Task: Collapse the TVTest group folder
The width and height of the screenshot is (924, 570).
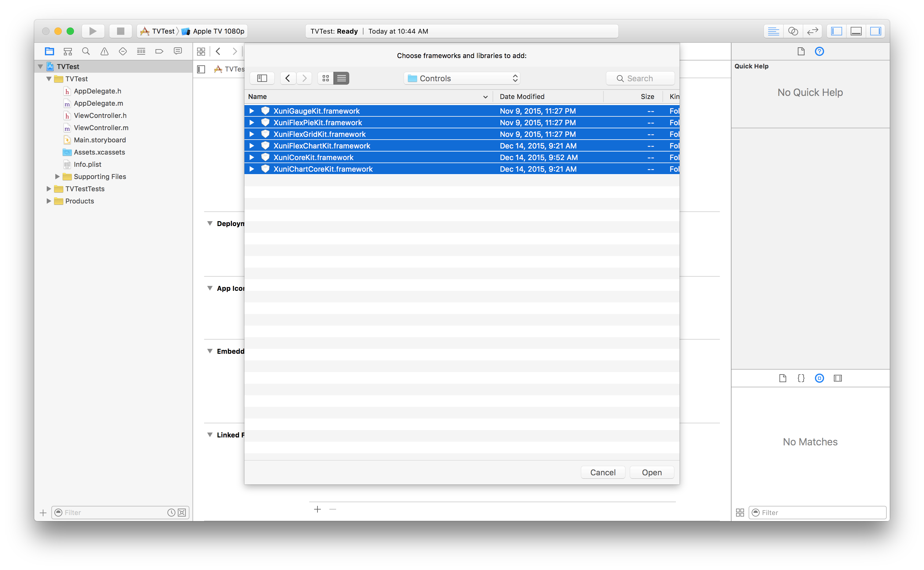Action: [49, 79]
